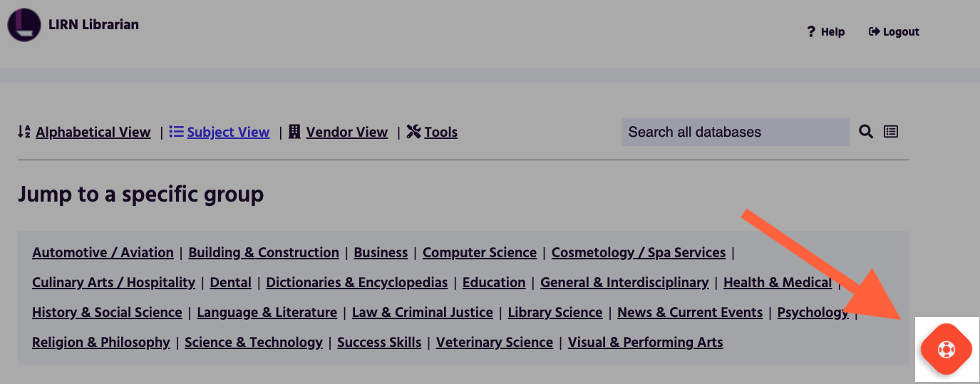Open the Computer Science group link
This screenshot has width=980, height=384.
coord(479,253)
